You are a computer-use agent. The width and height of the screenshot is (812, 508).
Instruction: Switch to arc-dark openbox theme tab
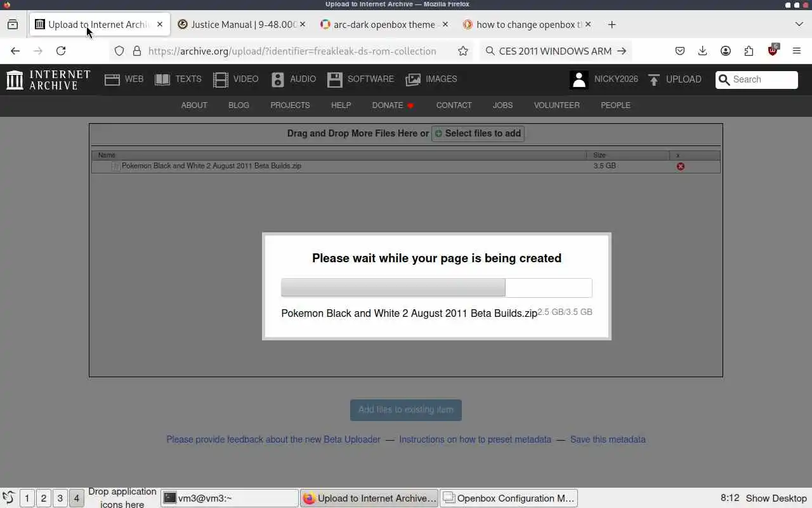pos(385,25)
